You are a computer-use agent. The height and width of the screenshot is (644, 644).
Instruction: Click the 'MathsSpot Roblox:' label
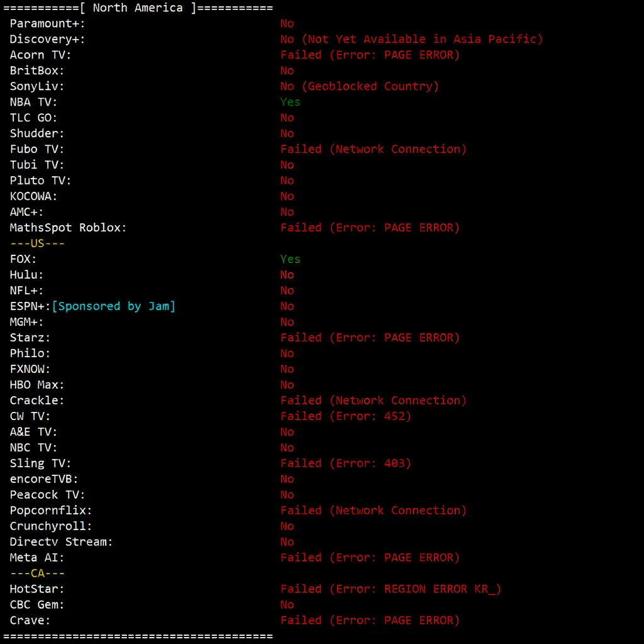pos(68,228)
